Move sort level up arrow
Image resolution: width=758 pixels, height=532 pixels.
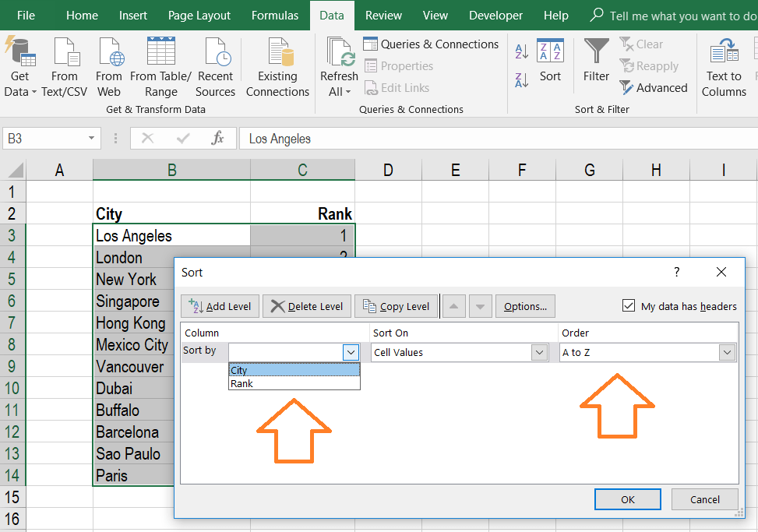453,306
